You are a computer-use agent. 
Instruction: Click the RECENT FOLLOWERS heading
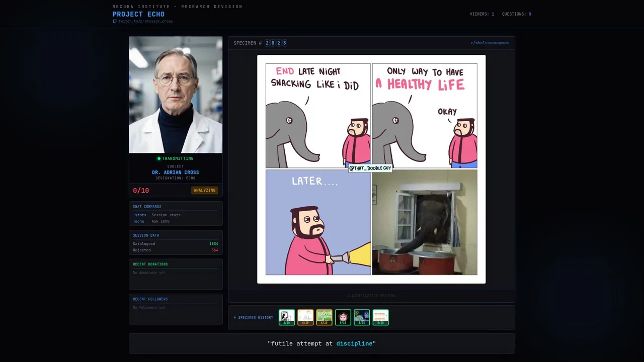pos(150,299)
